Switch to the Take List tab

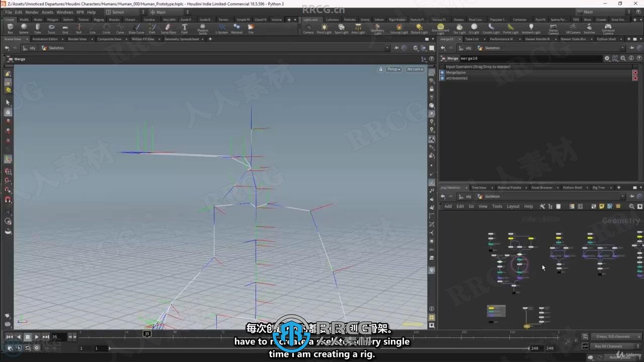[472, 39]
